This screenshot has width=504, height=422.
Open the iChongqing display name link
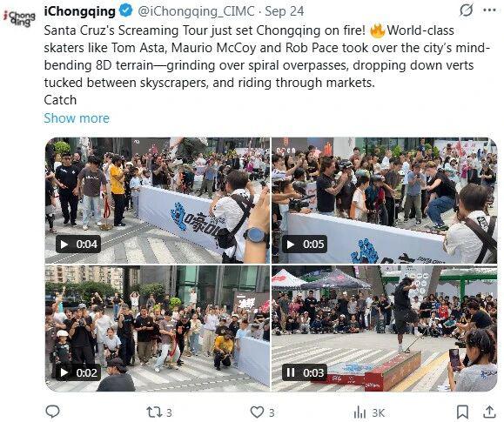80,11
